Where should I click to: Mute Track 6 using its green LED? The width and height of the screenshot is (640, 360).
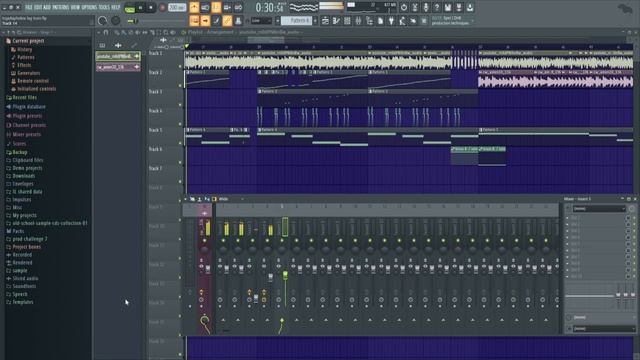click(x=180, y=162)
